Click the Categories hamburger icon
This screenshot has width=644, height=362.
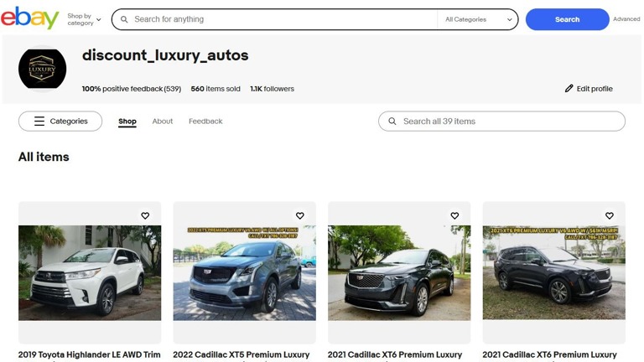39,121
